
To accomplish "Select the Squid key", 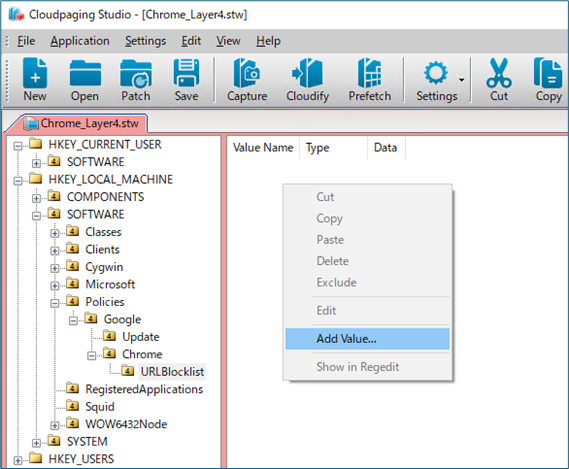I will pyautogui.click(x=100, y=407).
